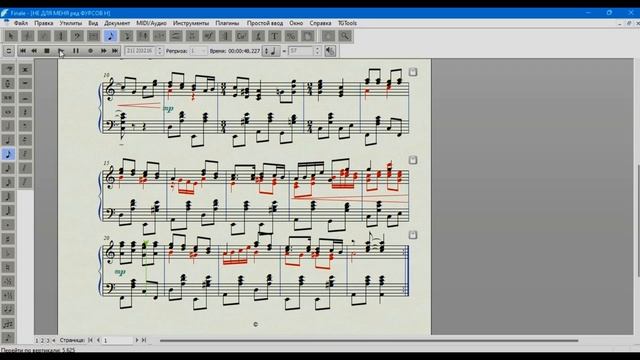Stop playback

(x=47, y=51)
